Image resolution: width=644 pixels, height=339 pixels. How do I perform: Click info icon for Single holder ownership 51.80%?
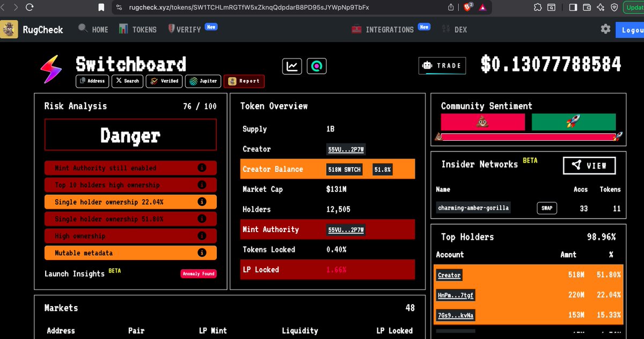coord(202,219)
